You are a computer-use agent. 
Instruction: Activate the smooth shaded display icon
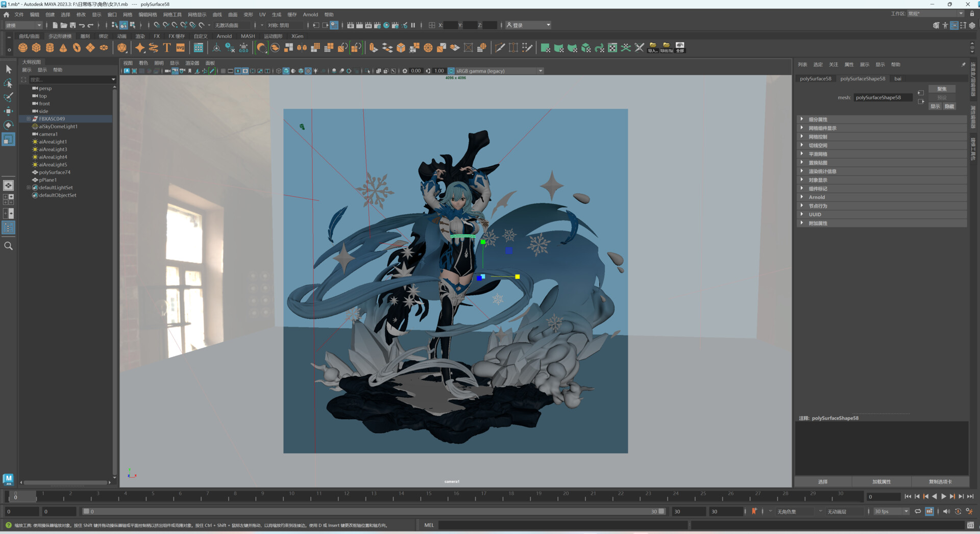tap(286, 71)
